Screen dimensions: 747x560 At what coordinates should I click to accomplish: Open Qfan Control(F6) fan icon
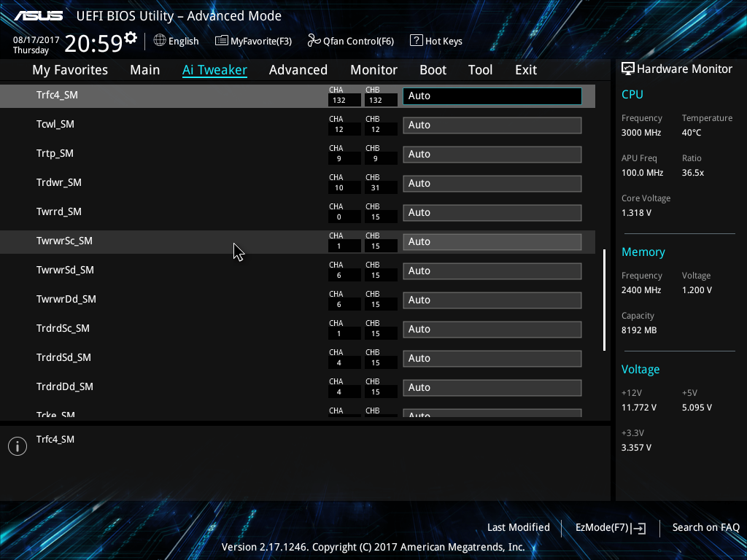point(314,41)
